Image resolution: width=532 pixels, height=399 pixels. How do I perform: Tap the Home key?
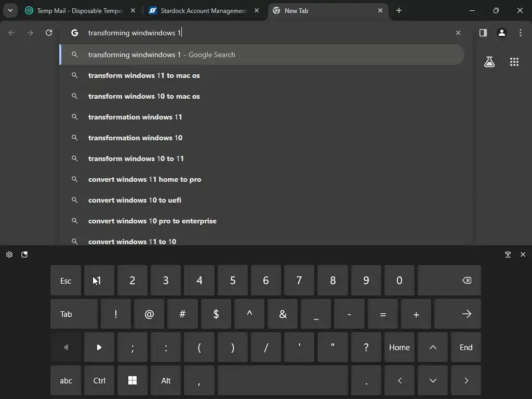(x=400, y=347)
